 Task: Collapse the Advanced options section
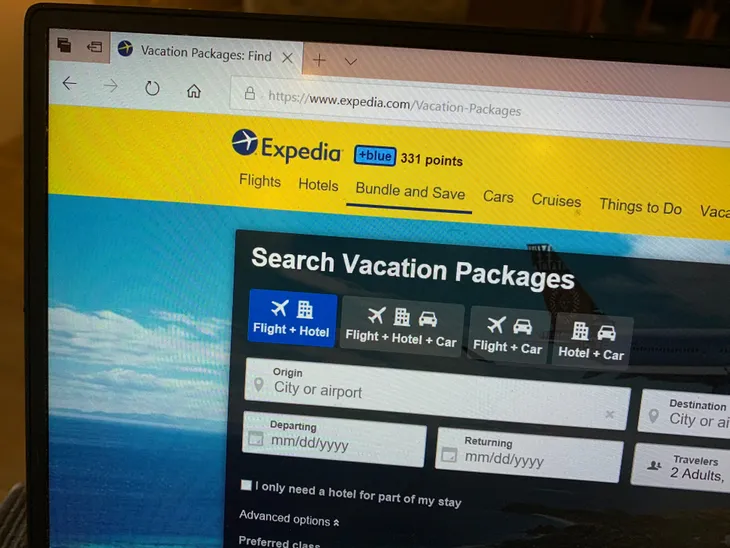[x=289, y=519]
